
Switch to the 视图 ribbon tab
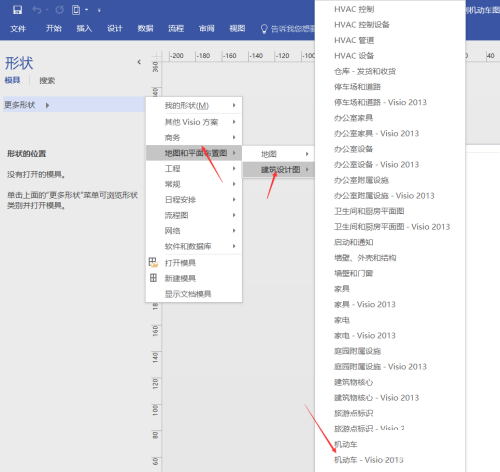point(237,29)
